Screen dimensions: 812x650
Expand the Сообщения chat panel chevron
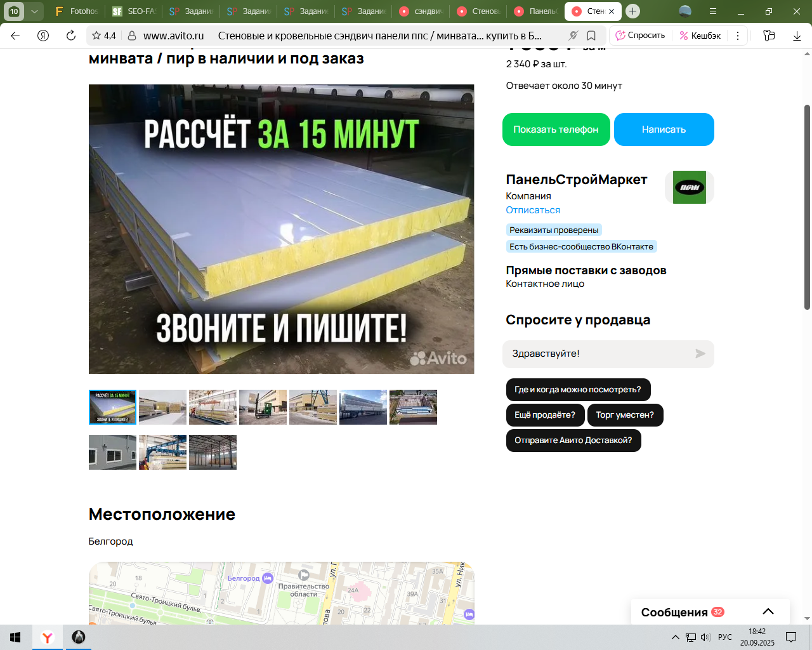[768, 612]
